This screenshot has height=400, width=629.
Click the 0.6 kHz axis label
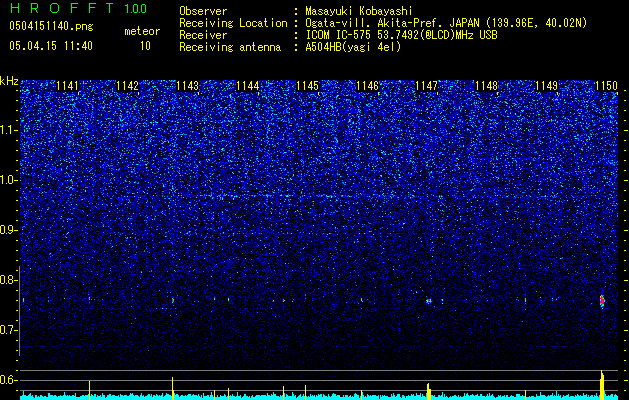(x=8, y=380)
